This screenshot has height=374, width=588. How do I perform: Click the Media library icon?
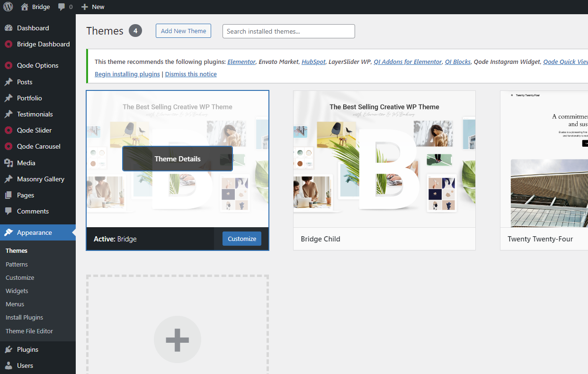[9, 163]
